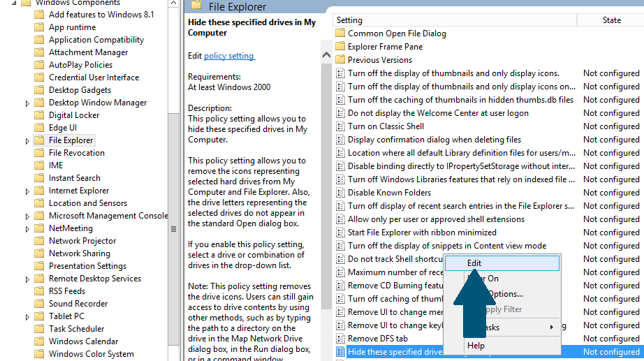Click Not configured state for Remove DFS tab

coord(611,339)
